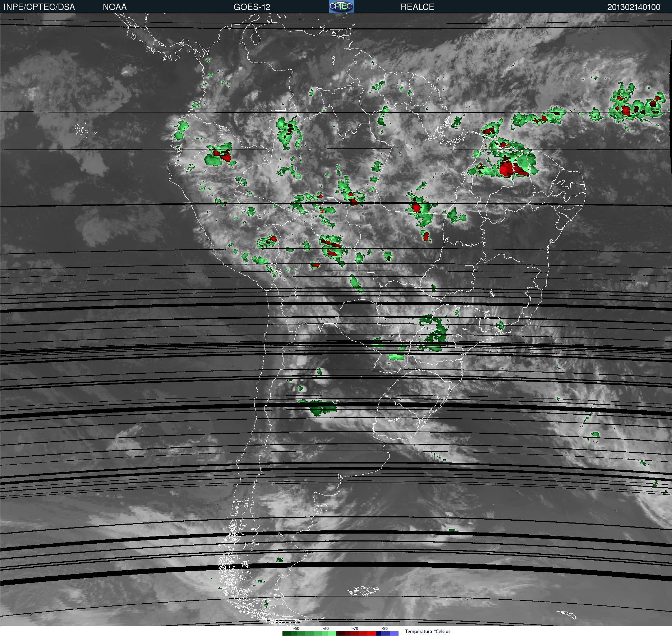Click the INPE/CPTEC/DSA header text
The width and height of the screenshot is (672, 636).
(39, 7)
